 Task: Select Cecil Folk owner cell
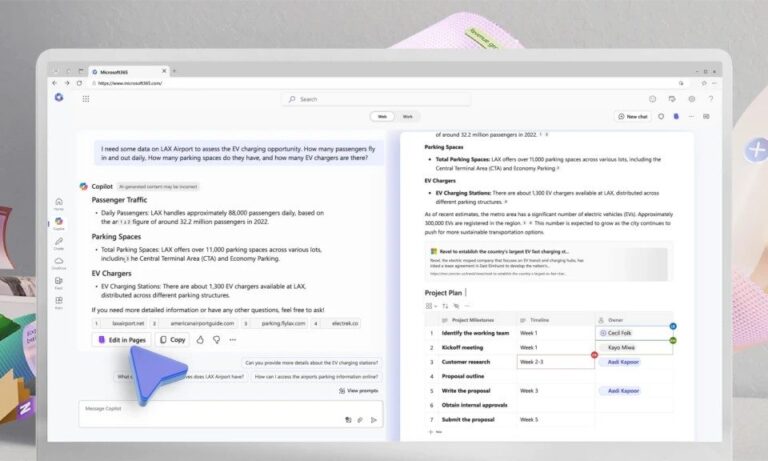pos(634,333)
